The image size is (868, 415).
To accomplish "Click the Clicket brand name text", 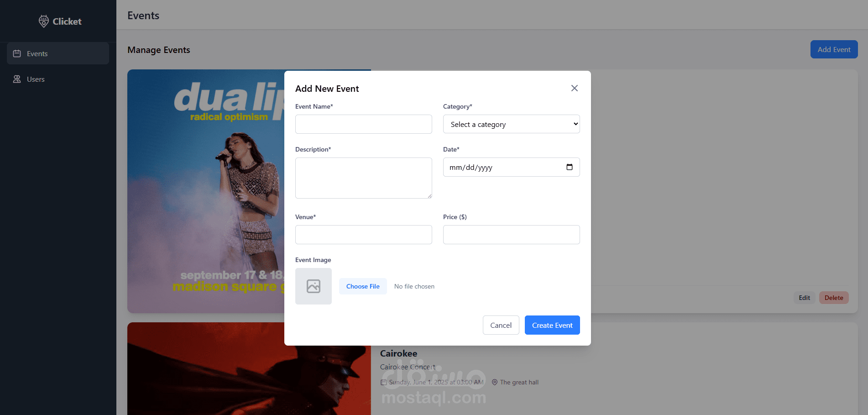I will pyautogui.click(x=67, y=21).
